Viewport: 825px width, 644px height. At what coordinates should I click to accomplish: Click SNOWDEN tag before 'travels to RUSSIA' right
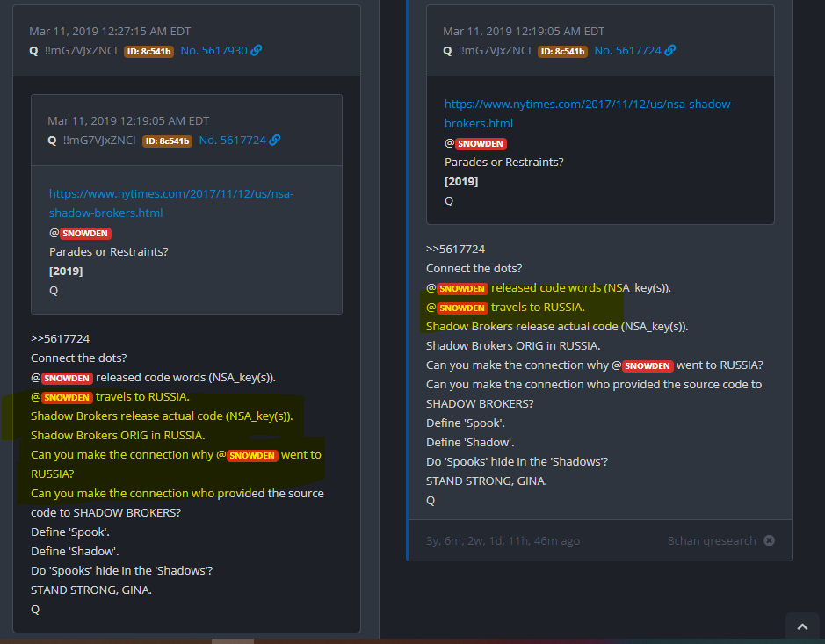[462, 308]
